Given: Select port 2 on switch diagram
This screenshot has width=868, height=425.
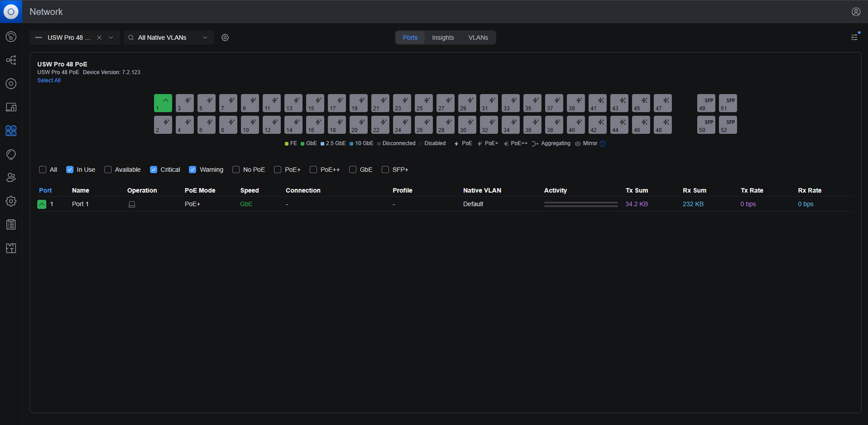Looking at the screenshot, I should [163, 125].
